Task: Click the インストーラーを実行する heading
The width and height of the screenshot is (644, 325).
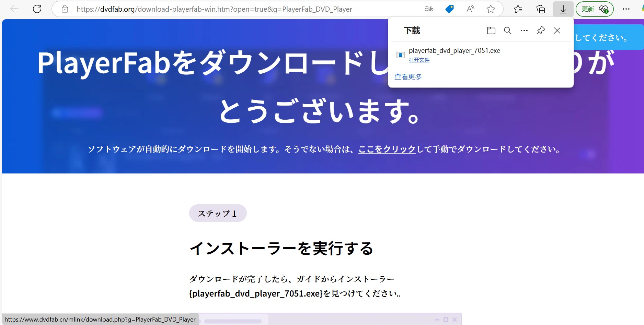Action: 281,248
